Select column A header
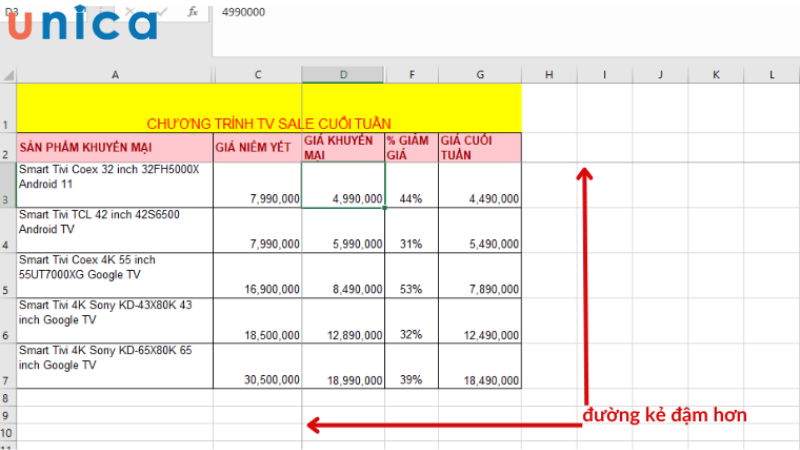 point(115,75)
